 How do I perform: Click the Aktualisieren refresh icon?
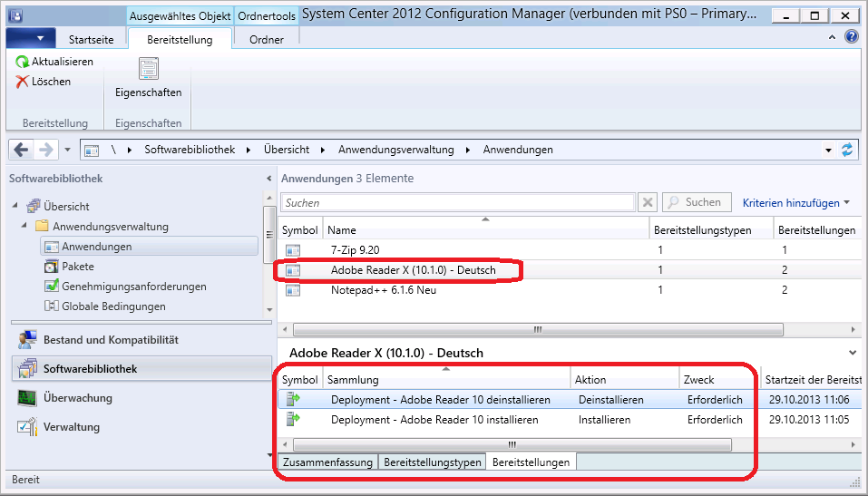click(22, 62)
